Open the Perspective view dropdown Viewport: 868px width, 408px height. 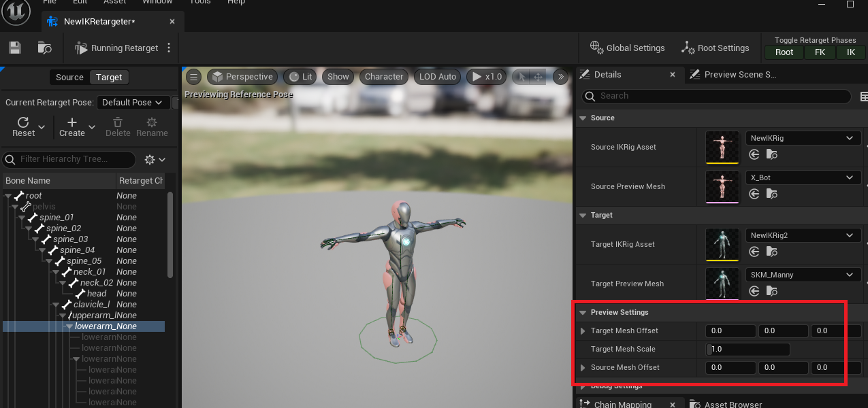point(242,77)
